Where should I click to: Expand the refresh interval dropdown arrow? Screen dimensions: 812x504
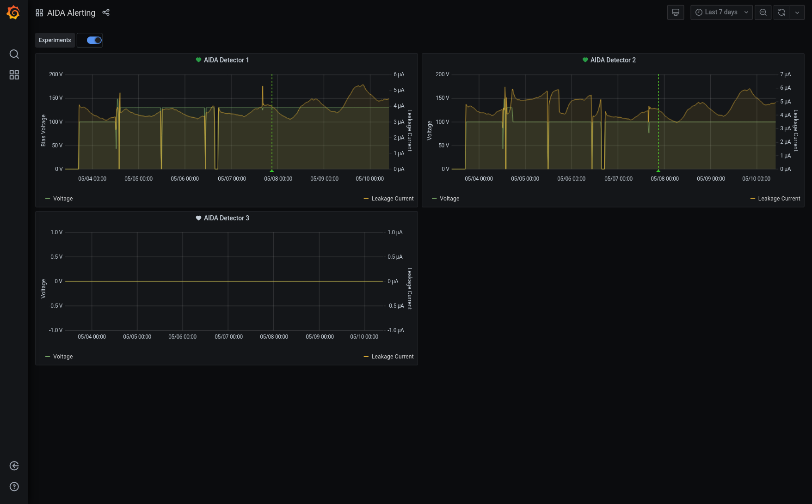(797, 12)
